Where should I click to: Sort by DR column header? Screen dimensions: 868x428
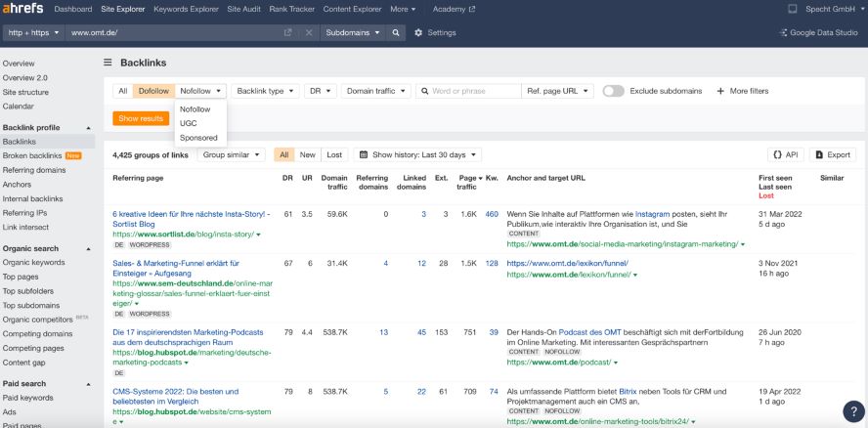[287, 178]
